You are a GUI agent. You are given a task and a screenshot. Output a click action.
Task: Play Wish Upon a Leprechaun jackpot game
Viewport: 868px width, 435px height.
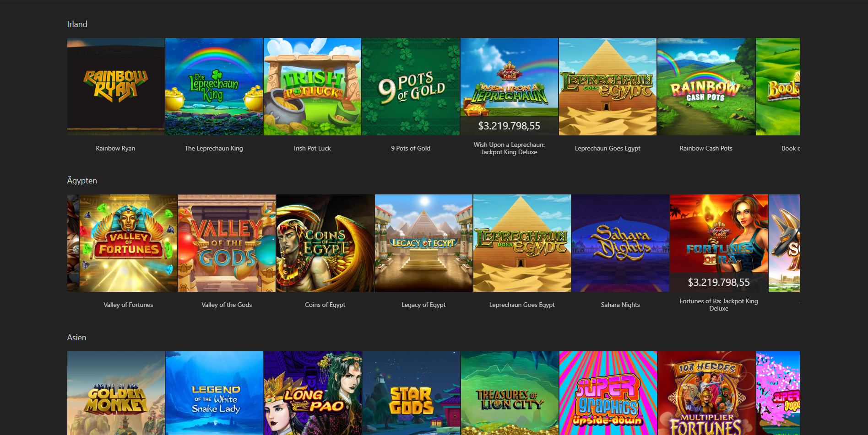509,86
